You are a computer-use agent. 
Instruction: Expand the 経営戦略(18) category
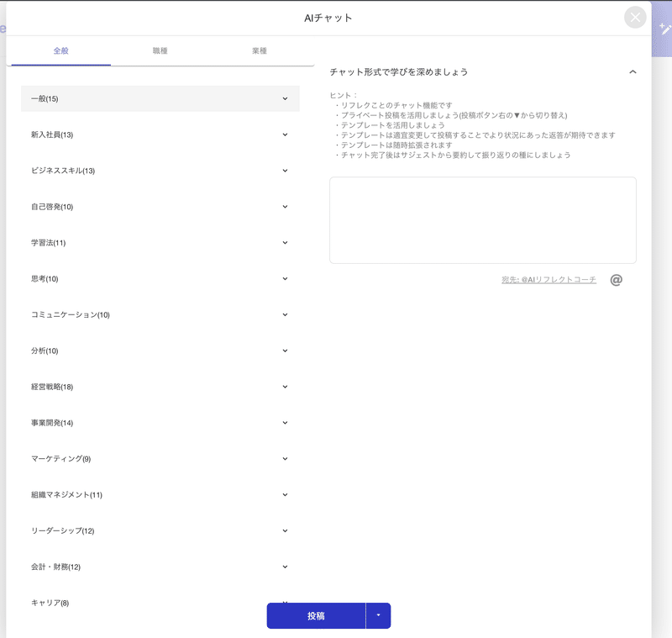pos(160,387)
